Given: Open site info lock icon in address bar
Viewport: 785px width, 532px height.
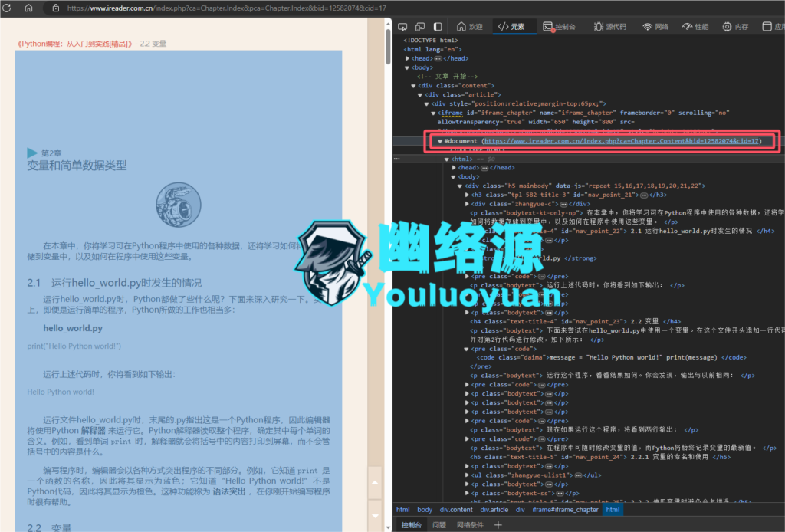Looking at the screenshot, I should pyautogui.click(x=56, y=8).
